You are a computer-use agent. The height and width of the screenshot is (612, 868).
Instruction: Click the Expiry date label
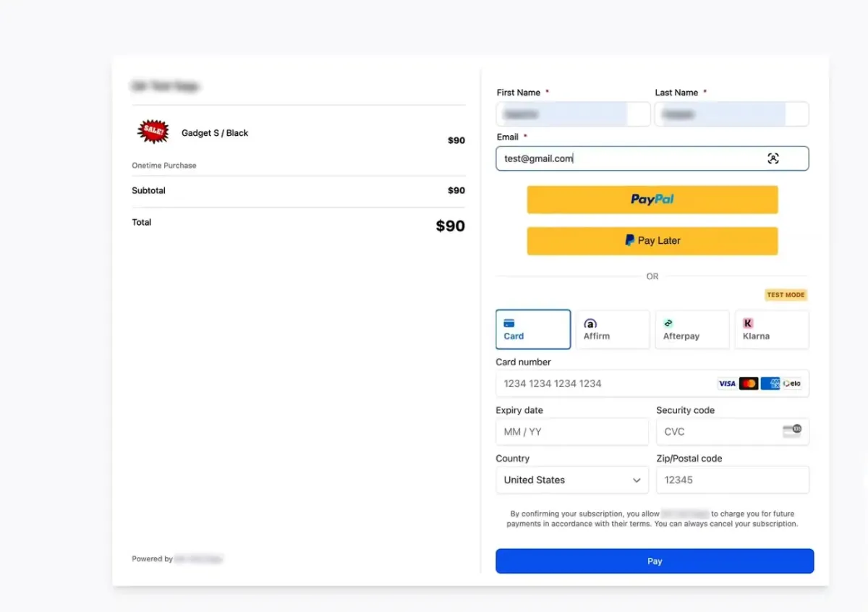[x=519, y=410]
